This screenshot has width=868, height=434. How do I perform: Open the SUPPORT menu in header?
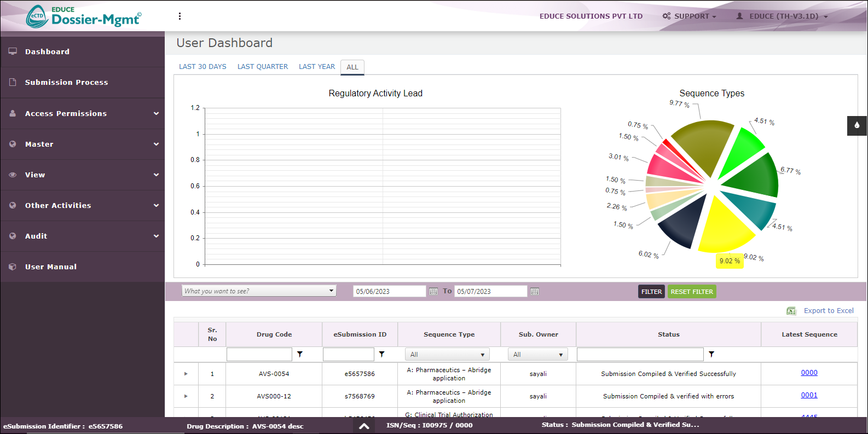coord(690,16)
